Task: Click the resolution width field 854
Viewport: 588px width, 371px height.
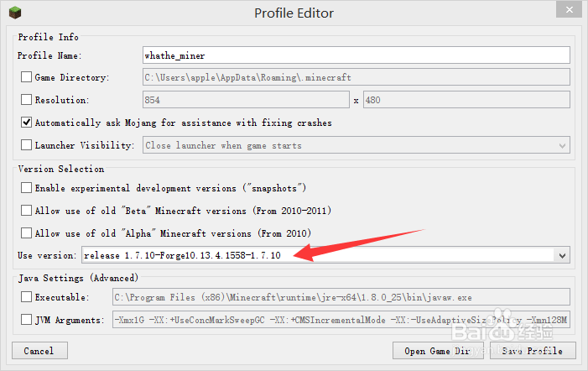Action: tap(246, 100)
